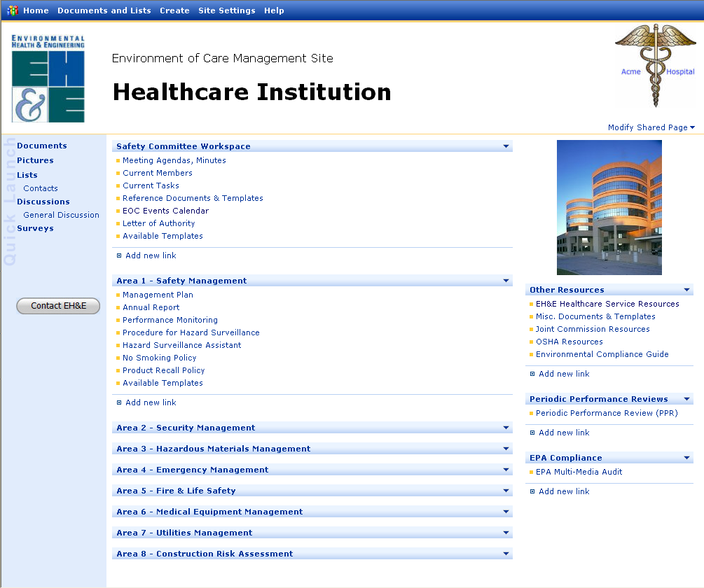
Task: Expand the Area 5 Fire & Life Safety arrow
Action: [x=506, y=491]
